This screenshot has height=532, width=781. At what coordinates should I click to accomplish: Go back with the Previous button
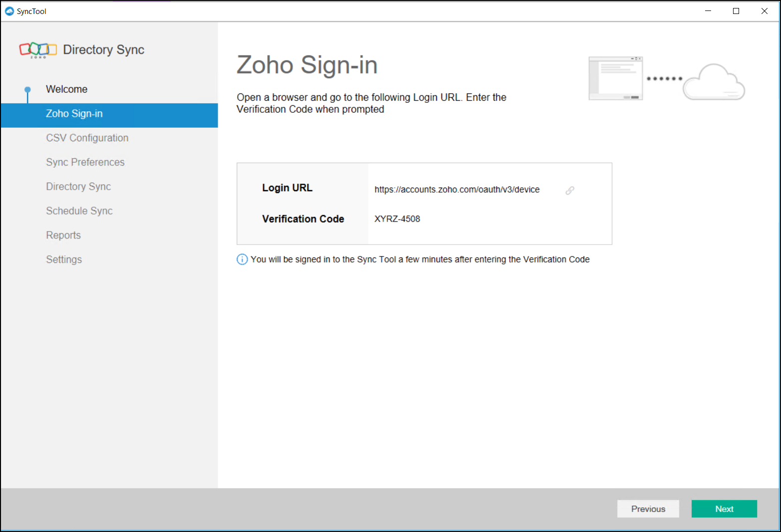[x=648, y=509]
